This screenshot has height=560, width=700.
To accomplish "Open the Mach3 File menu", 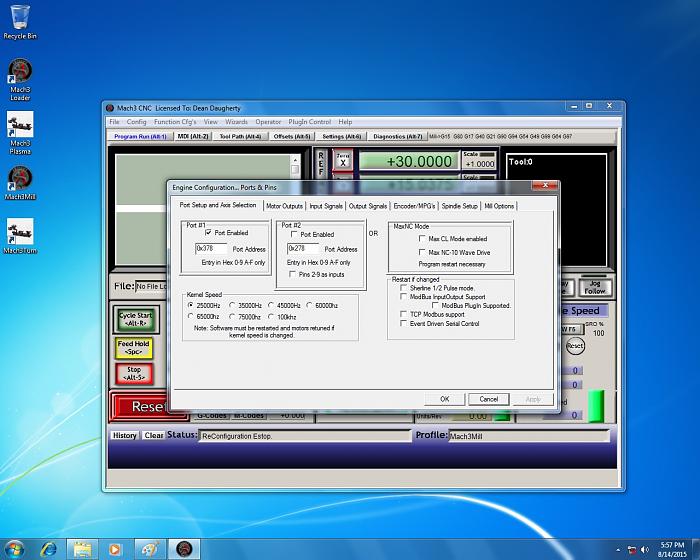I will [114, 122].
